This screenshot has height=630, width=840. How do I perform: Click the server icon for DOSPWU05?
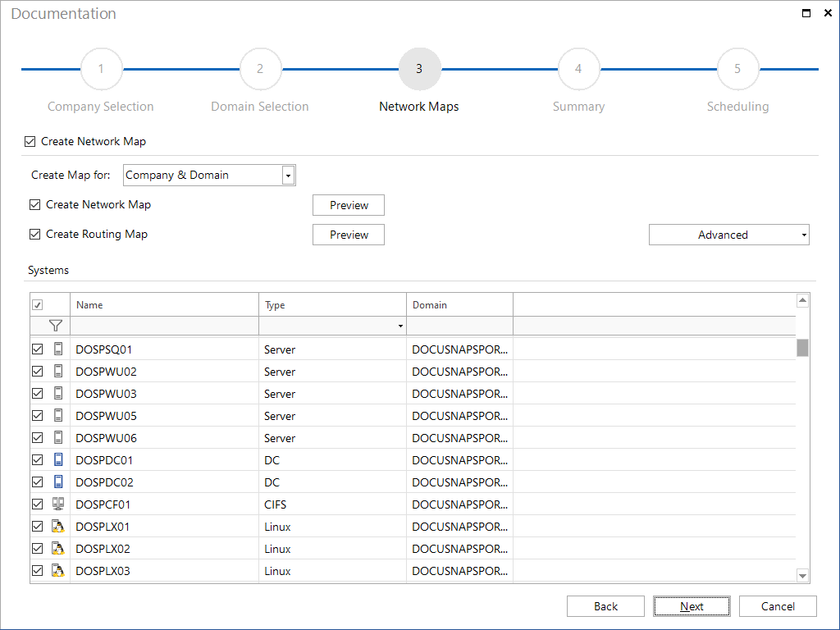tap(58, 416)
